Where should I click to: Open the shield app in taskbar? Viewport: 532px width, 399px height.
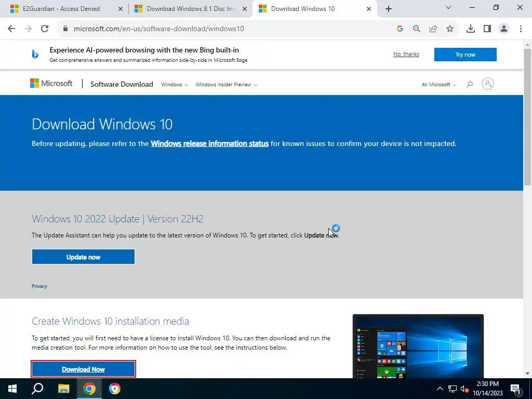(115, 389)
